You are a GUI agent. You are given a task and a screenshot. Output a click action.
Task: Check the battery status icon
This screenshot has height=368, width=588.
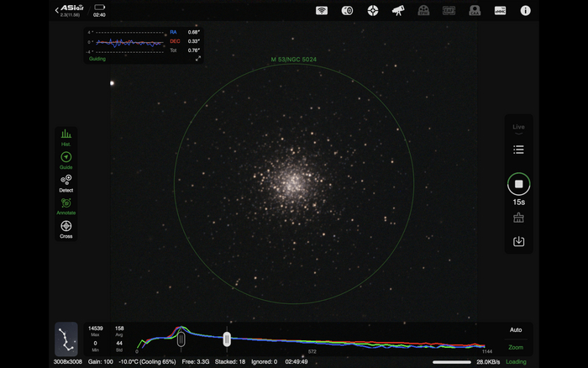click(x=99, y=7)
